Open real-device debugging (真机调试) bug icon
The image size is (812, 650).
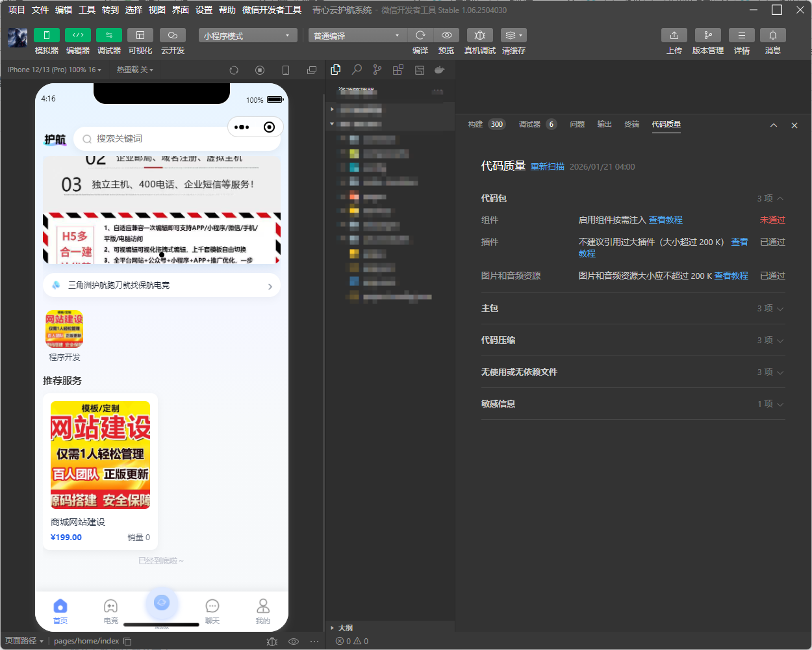pos(479,35)
